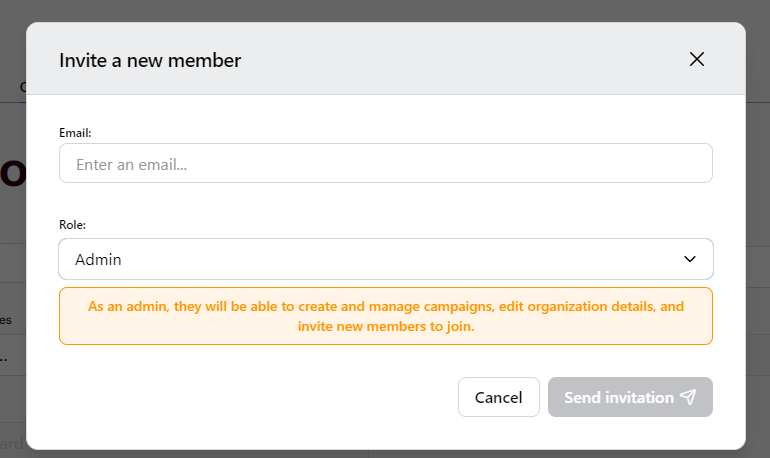Click "invite new members to join." notice line
The width and height of the screenshot is (770, 458).
[x=385, y=326]
